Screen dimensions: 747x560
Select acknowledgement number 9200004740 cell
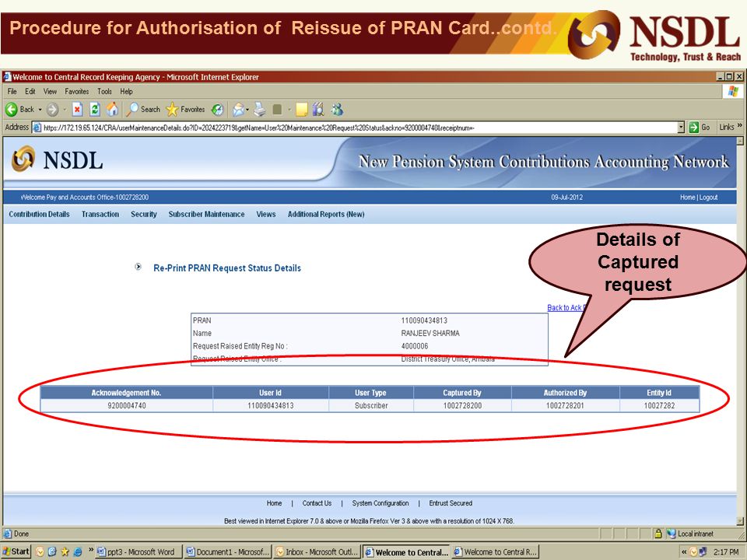(x=127, y=406)
